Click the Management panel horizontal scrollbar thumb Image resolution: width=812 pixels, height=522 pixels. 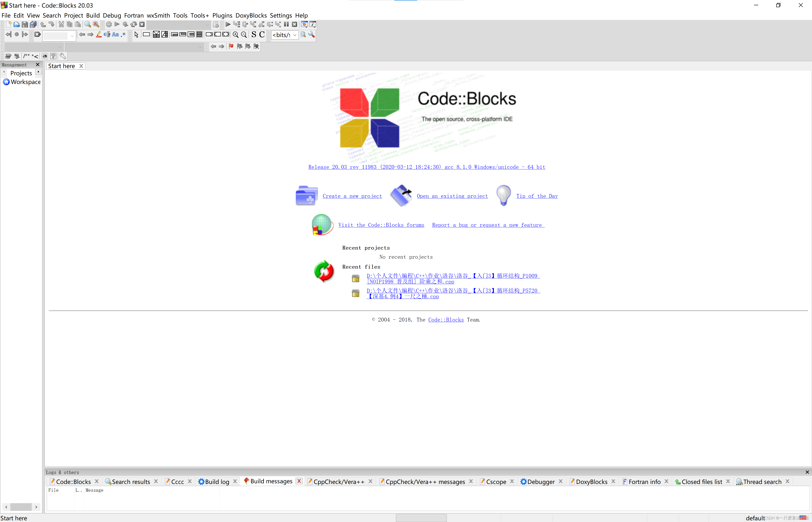tap(21, 507)
